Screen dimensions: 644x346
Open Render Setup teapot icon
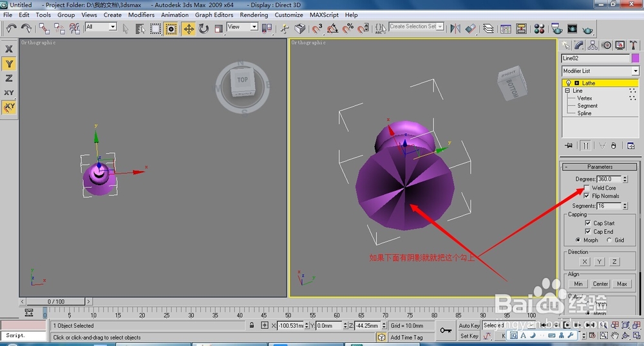[557, 29]
